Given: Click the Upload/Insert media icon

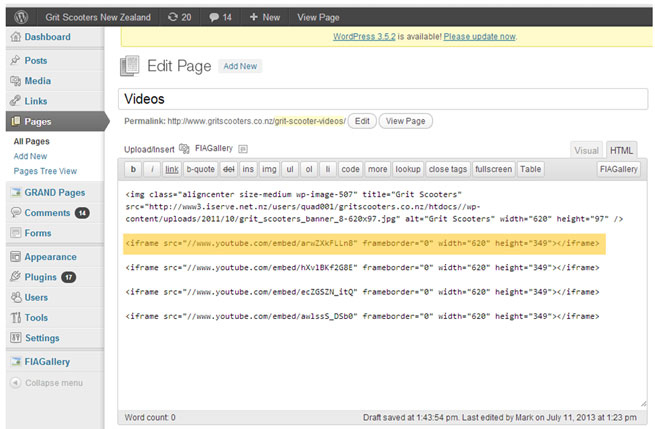Looking at the screenshot, I should pyautogui.click(x=184, y=149).
